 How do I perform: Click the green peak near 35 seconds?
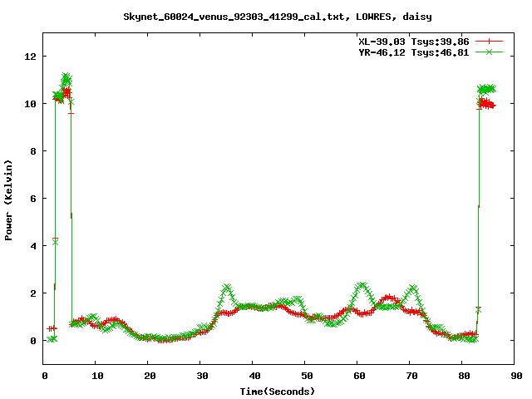pyautogui.click(x=227, y=288)
